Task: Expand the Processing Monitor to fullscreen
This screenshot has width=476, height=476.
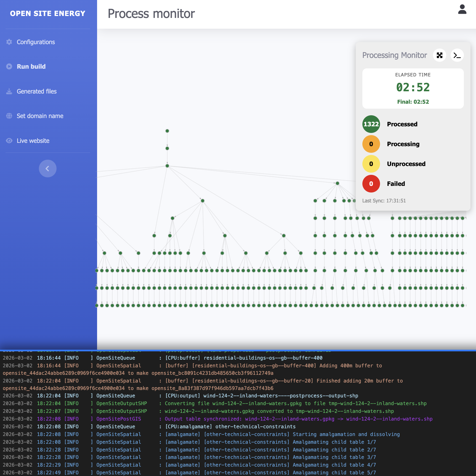Action: pyautogui.click(x=439, y=55)
